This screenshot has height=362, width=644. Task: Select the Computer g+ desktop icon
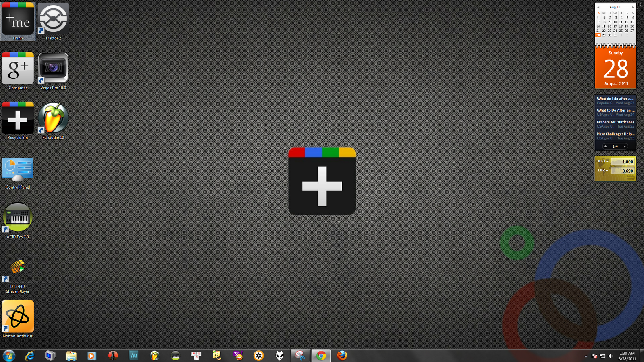tap(18, 71)
